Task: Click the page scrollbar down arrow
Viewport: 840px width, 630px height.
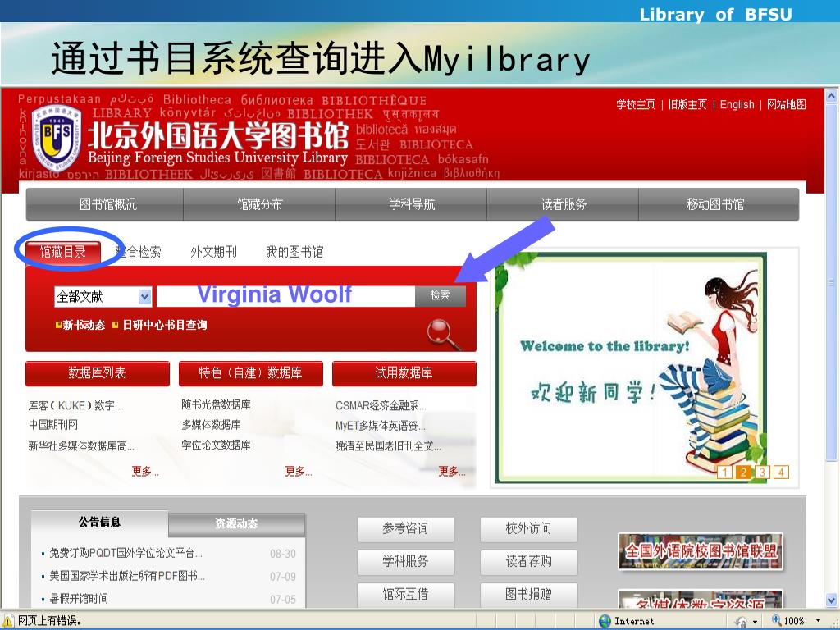Action: tap(832, 600)
